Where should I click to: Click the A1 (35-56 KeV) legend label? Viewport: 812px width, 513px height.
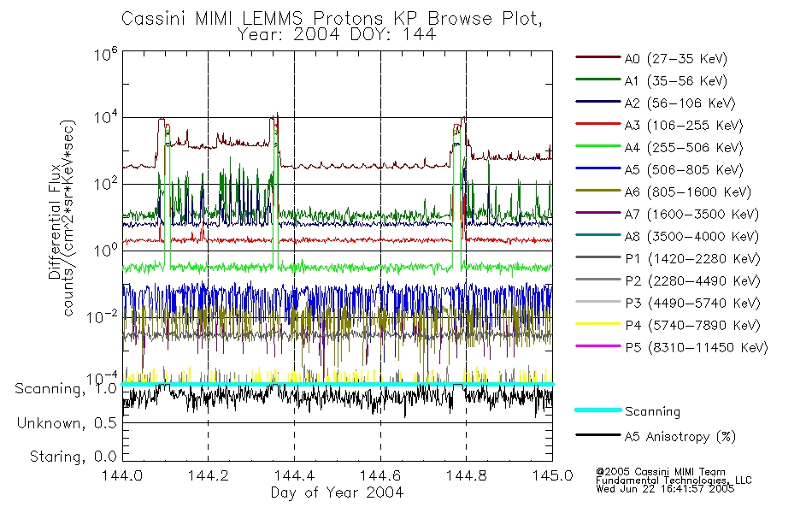(675, 81)
